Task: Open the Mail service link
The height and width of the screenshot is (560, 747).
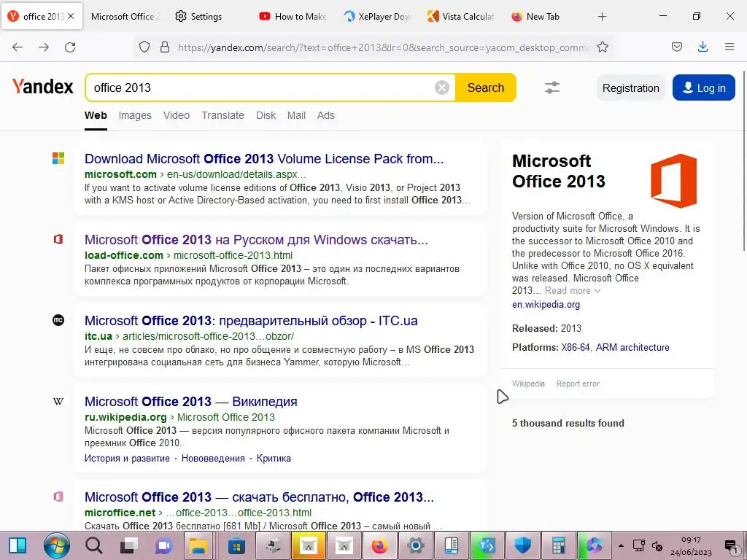Action: pos(296,115)
